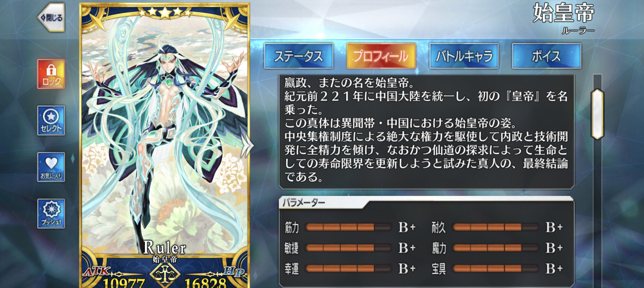This screenshot has width=644, height=288.
Task: Click the 筋力 strength parameter bar
Action: 348,227
